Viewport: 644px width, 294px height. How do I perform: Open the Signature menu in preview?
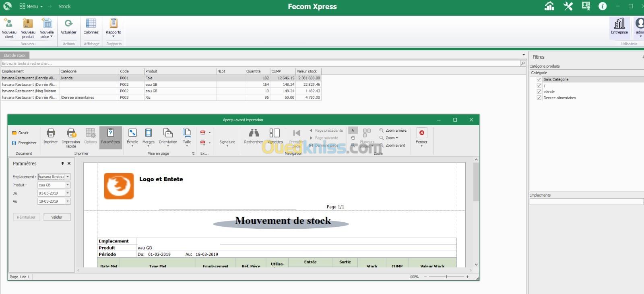227,143
